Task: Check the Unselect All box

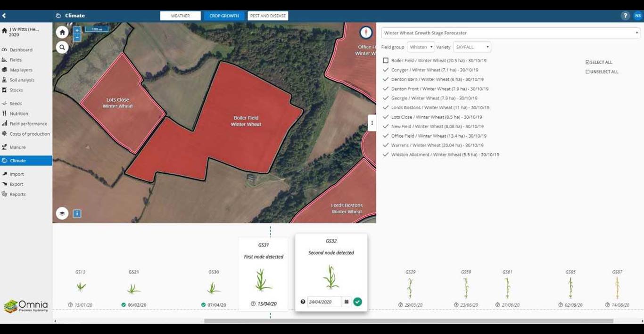Action: [x=587, y=72]
